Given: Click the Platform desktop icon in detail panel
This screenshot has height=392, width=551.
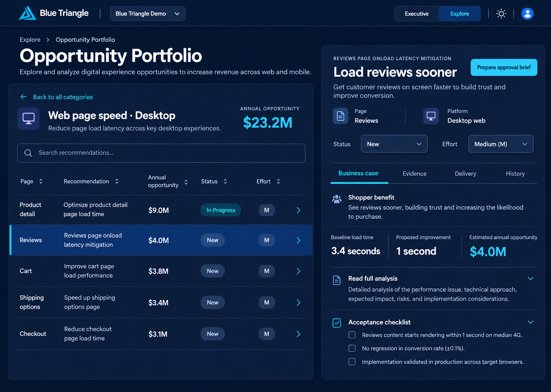Looking at the screenshot, I should [x=431, y=116].
